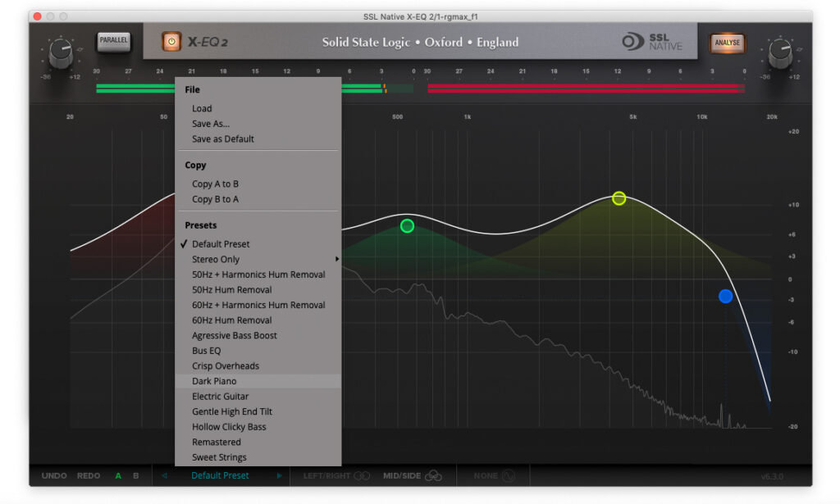Expand the Stereo Only submenu
This screenshot has width=840, height=504.
click(258, 259)
